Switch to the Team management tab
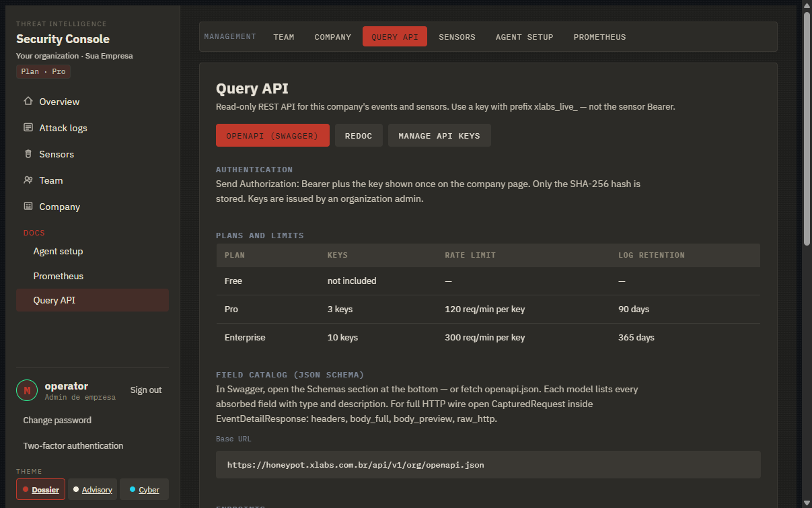Image resolution: width=812 pixels, height=508 pixels. (284, 37)
